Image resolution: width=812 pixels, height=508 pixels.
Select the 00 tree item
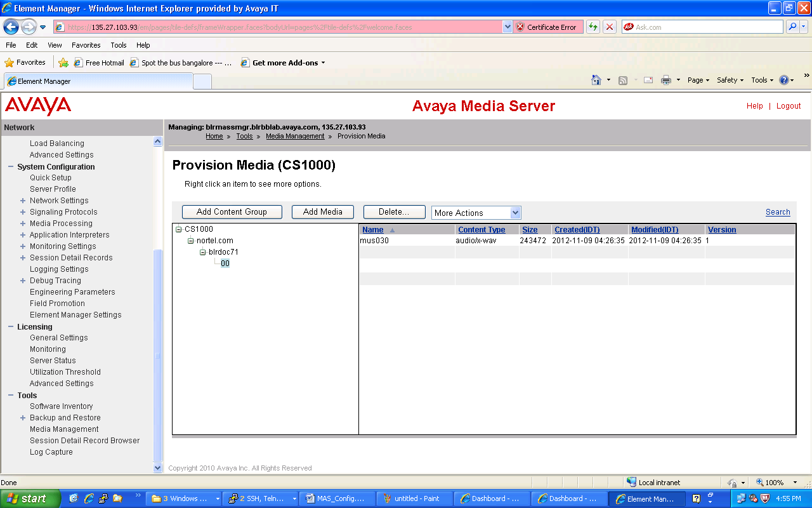225,264
